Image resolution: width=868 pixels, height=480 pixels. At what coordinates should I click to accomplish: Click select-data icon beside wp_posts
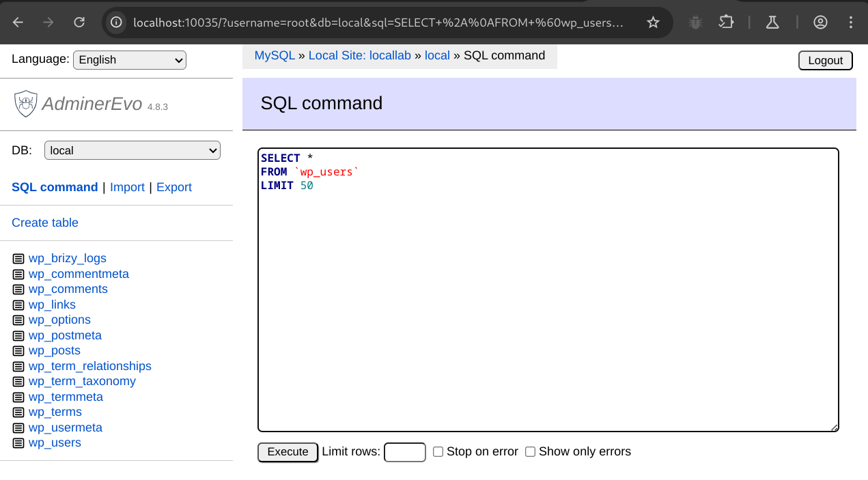(x=18, y=351)
